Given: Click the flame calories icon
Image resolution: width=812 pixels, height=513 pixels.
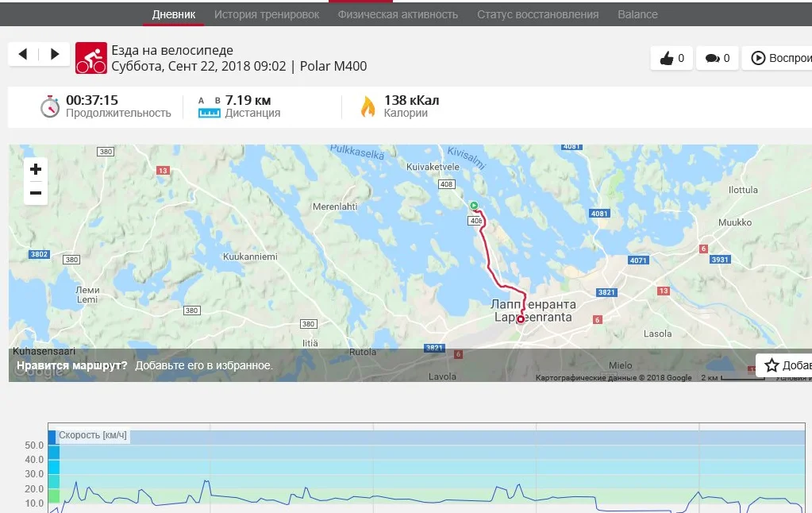Looking at the screenshot, I should pos(368,106).
